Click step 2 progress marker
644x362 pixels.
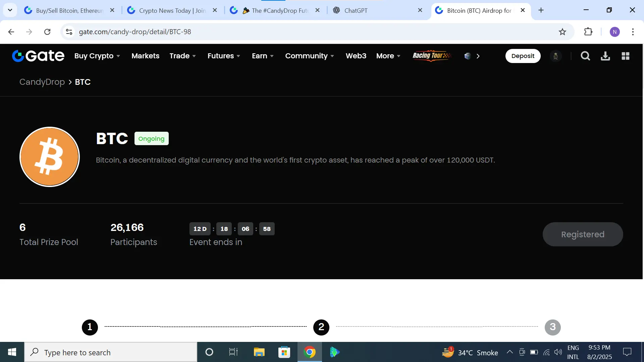click(x=321, y=327)
